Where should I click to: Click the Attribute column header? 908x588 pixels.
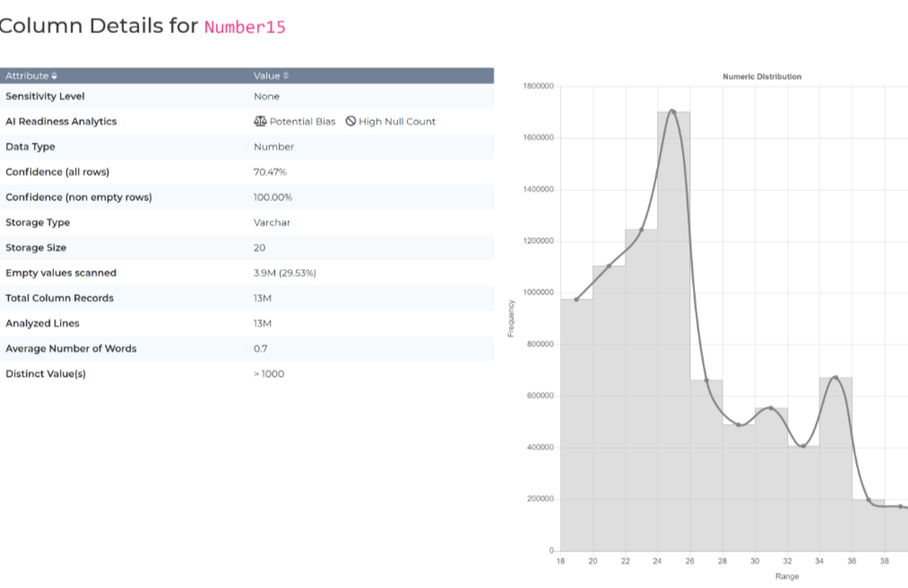(26, 76)
